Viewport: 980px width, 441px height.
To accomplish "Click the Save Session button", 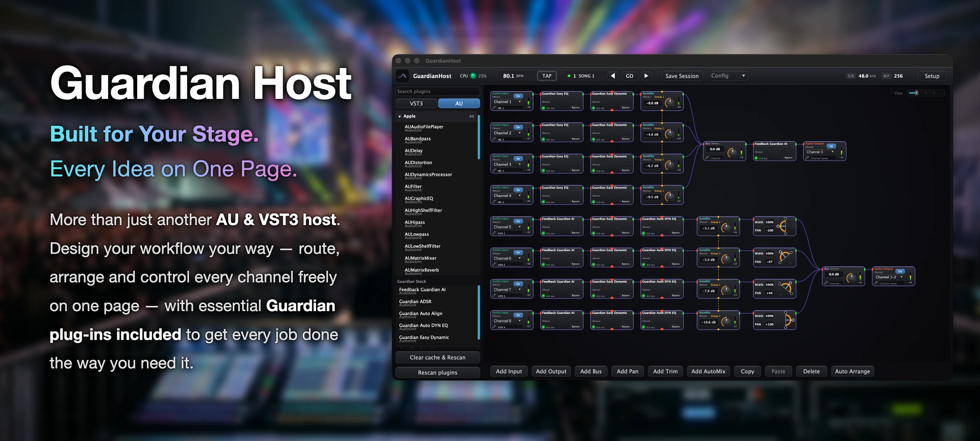I will [x=682, y=76].
